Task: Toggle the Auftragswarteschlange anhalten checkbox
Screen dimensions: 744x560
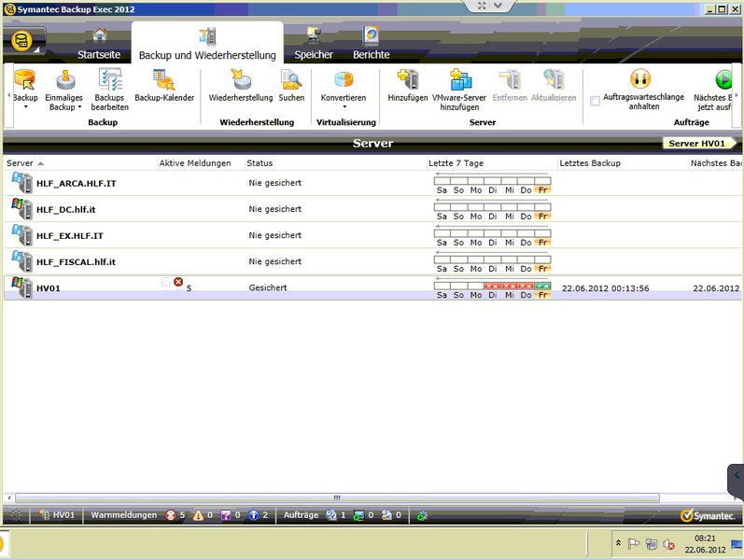Action: (x=595, y=101)
